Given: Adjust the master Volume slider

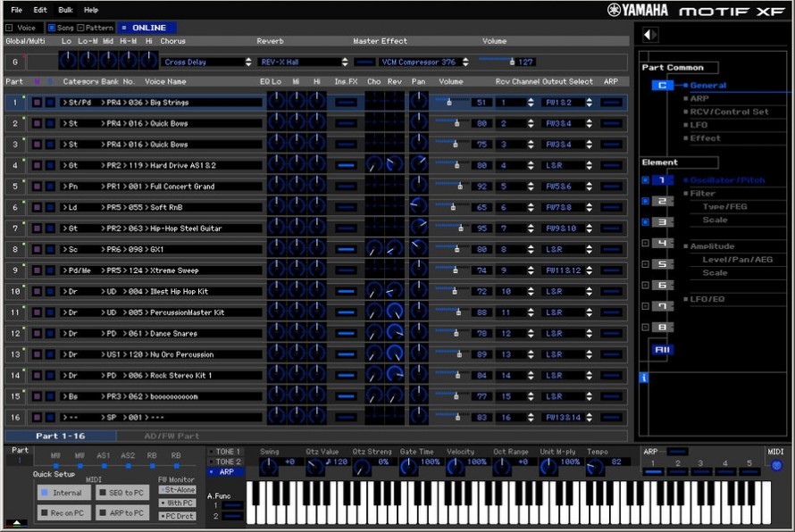Looking at the screenshot, I should click(511, 62).
